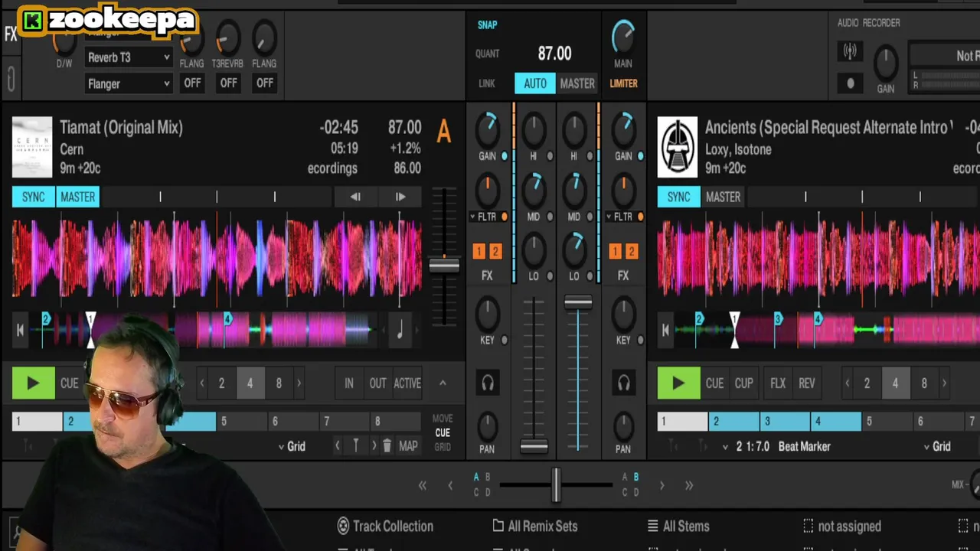Open the Flanger effect dropdown

(x=129, y=83)
